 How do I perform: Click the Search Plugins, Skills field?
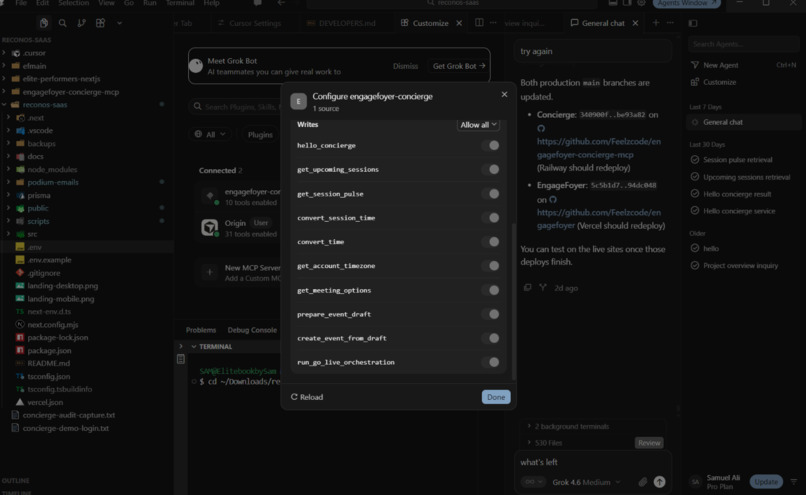[x=235, y=106]
